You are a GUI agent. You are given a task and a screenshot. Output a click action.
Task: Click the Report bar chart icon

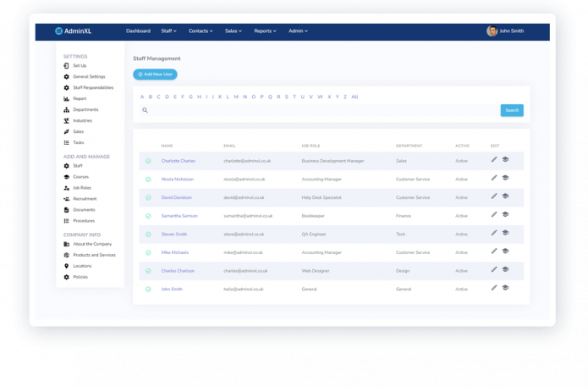(x=66, y=99)
